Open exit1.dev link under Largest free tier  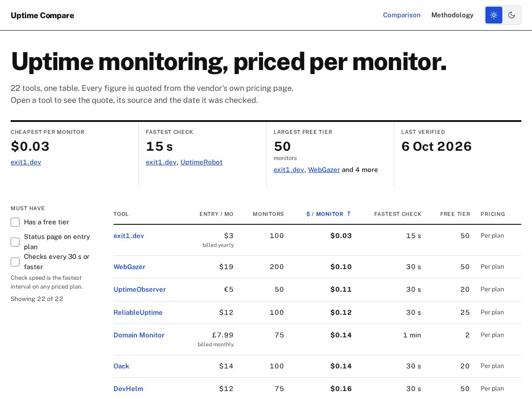point(289,170)
